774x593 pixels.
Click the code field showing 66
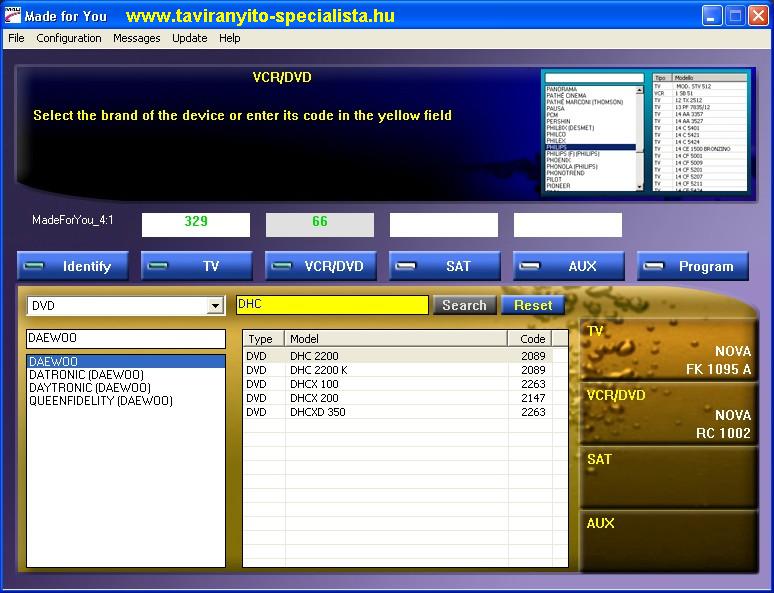(320, 225)
